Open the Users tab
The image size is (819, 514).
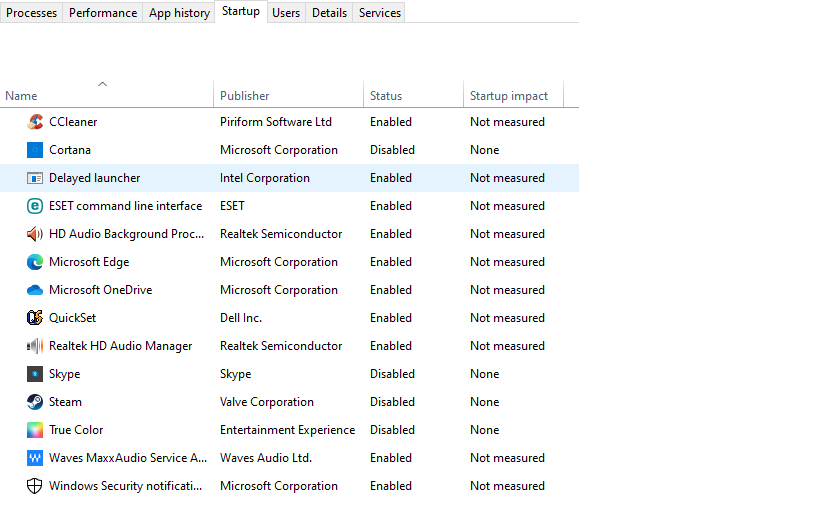(x=286, y=13)
